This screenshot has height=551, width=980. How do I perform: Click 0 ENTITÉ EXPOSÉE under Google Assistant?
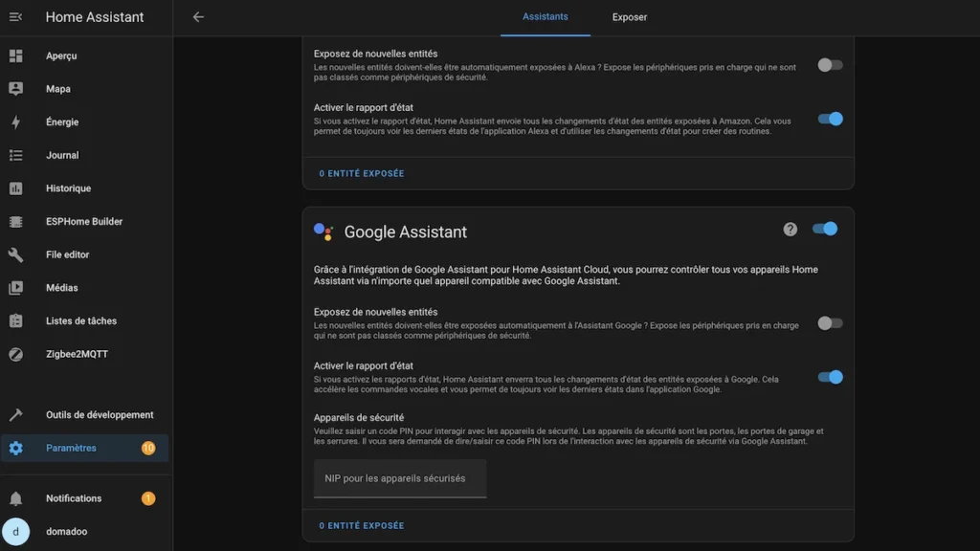[x=361, y=525]
